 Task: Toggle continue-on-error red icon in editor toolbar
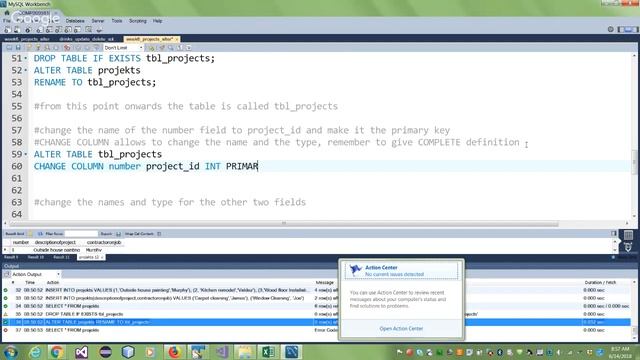coord(67,48)
